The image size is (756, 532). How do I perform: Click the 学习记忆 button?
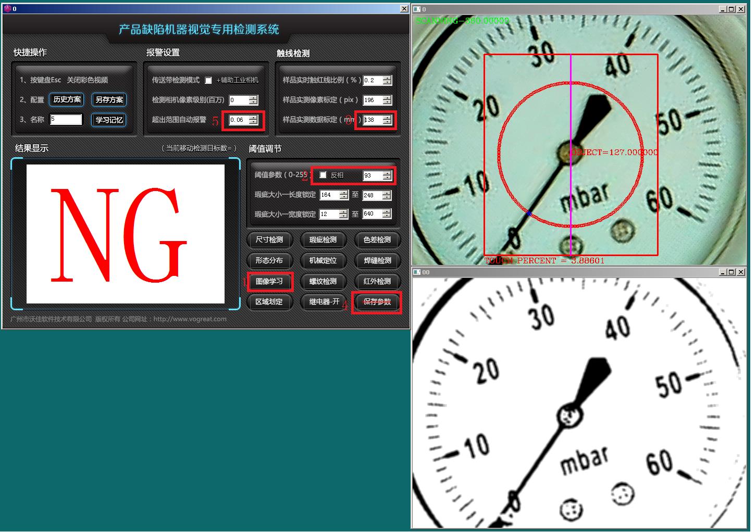pos(109,120)
